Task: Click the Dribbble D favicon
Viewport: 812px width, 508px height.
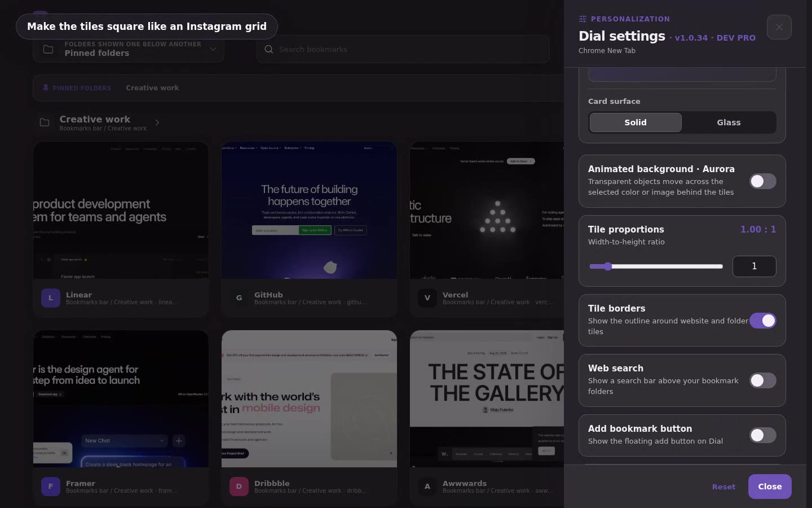Action: click(x=239, y=487)
